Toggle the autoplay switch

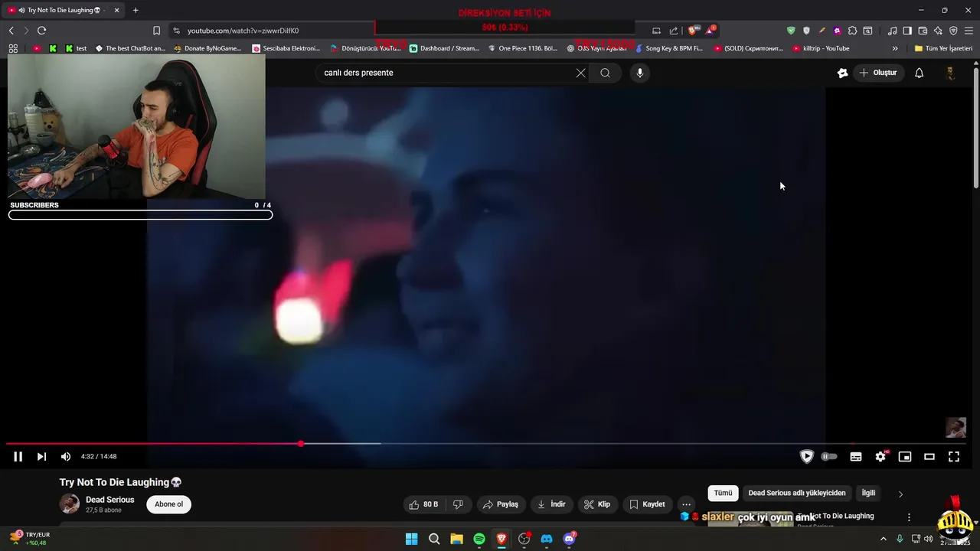pos(829,457)
